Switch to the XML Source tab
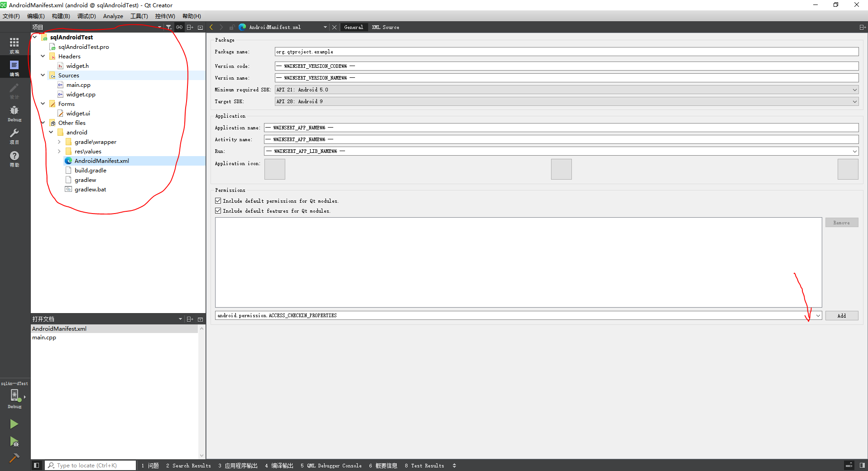Viewport: 868px width, 471px height. 385,27
